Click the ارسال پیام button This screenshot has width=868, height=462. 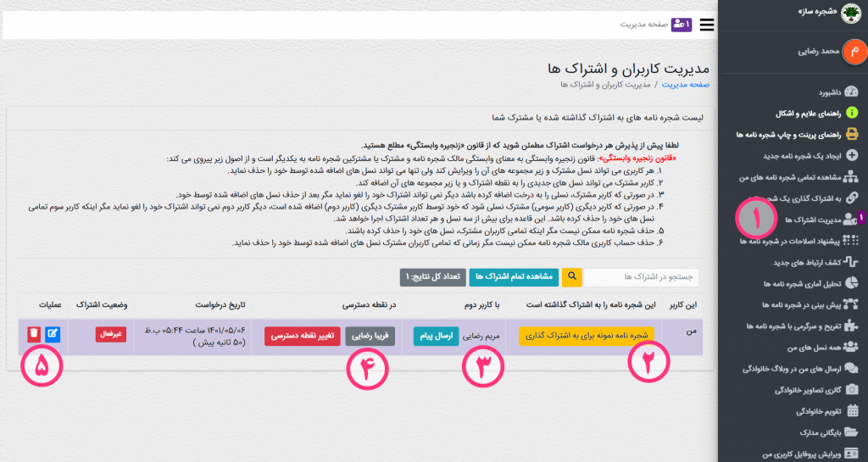(x=436, y=336)
